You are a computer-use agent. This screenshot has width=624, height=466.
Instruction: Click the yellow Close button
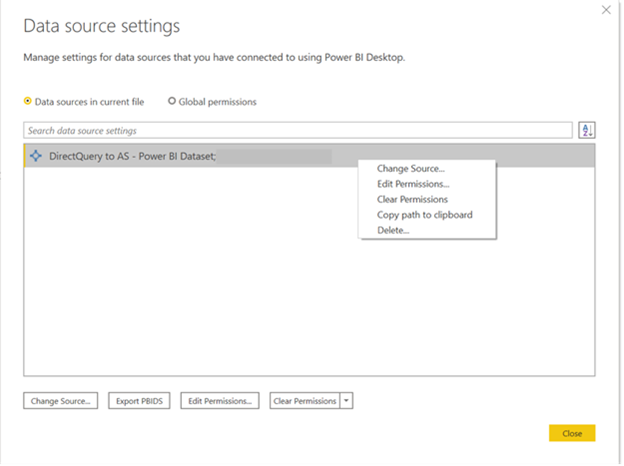(x=572, y=433)
